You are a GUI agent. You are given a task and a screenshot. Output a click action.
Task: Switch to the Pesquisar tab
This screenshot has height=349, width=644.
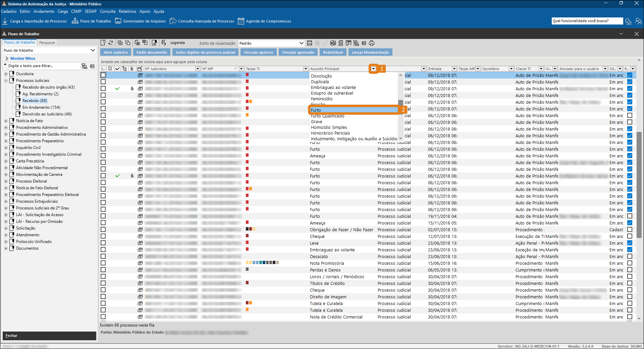tap(47, 43)
